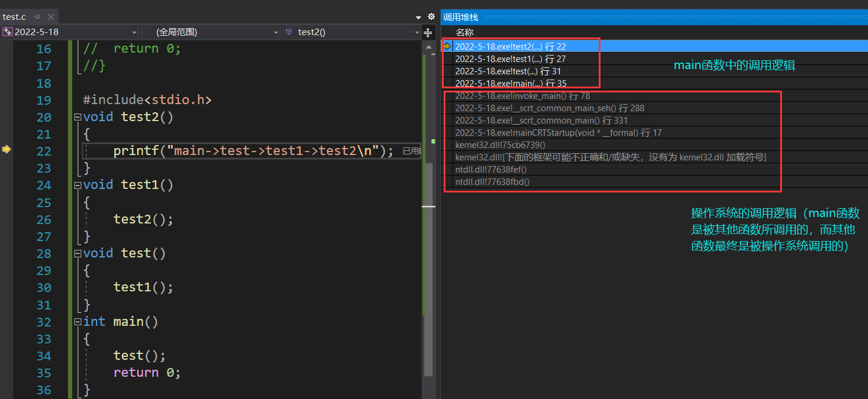Click current frame arrow in call stack
The width and height of the screenshot is (868, 399).
pyautogui.click(x=447, y=46)
